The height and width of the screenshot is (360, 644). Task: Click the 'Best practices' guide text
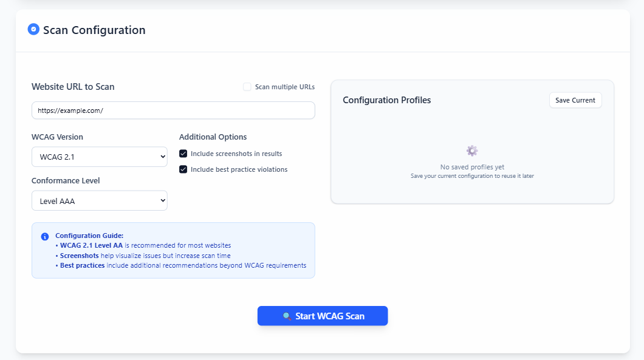click(x=82, y=265)
